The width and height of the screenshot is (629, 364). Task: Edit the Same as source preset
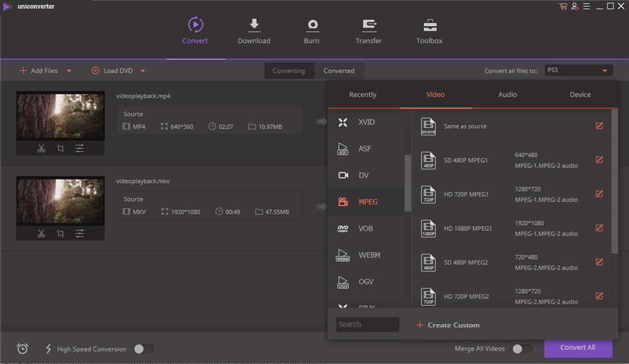599,126
